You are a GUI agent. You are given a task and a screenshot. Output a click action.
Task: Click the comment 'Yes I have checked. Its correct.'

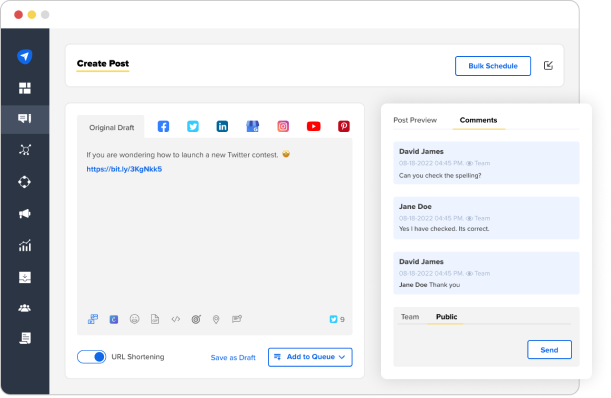[x=444, y=228]
